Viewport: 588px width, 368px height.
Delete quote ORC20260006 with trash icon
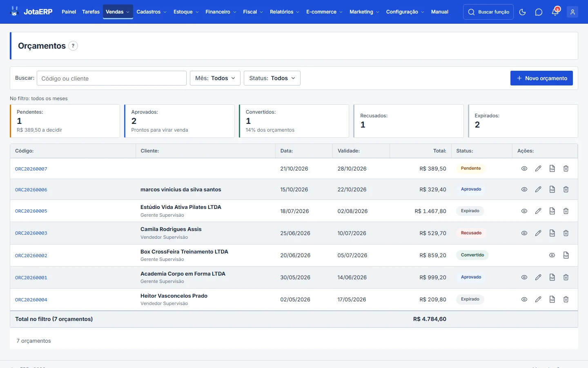coord(566,189)
